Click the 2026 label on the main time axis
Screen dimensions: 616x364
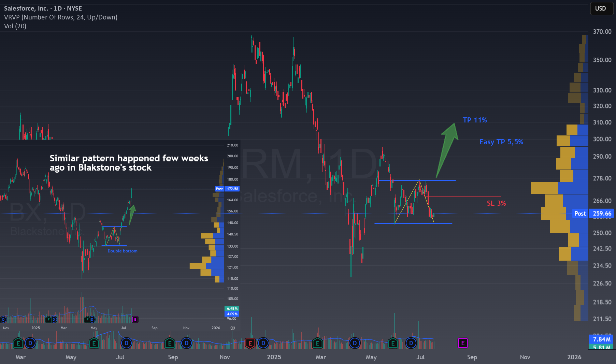(x=574, y=357)
